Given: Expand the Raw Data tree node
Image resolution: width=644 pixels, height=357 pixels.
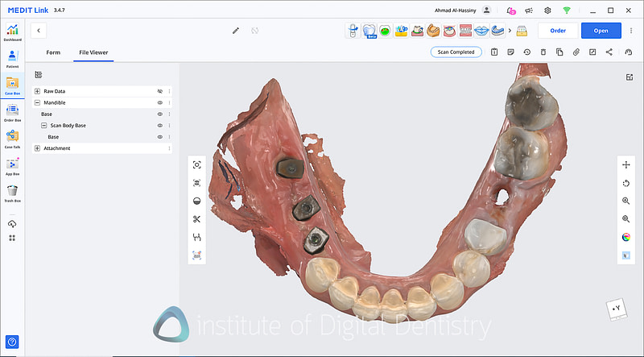Looking at the screenshot, I should 37,91.
